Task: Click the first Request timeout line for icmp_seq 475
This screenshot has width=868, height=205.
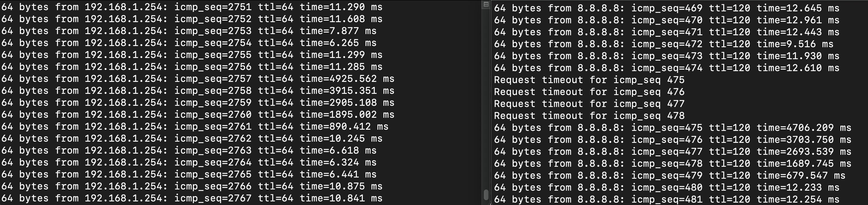Action: coord(589,80)
